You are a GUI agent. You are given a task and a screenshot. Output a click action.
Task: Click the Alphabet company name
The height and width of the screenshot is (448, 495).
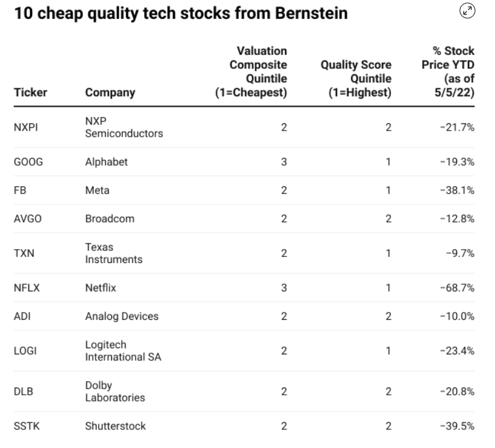coord(107,162)
